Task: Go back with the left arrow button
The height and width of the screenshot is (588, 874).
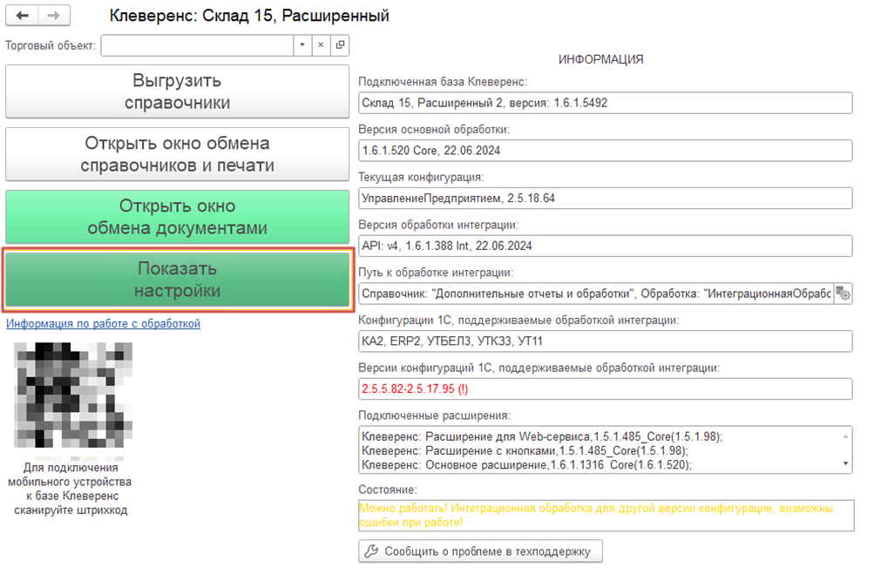Action: coord(23,15)
